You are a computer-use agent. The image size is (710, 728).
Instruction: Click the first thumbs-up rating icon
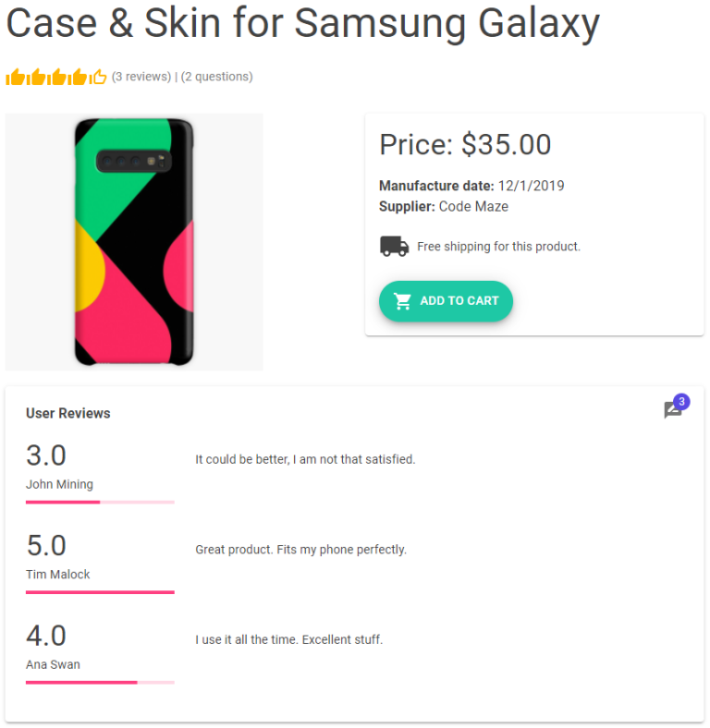click(x=15, y=77)
